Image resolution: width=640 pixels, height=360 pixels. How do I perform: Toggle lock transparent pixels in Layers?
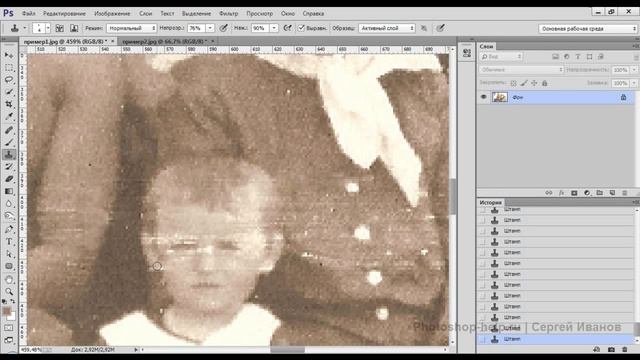[x=513, y=83]
